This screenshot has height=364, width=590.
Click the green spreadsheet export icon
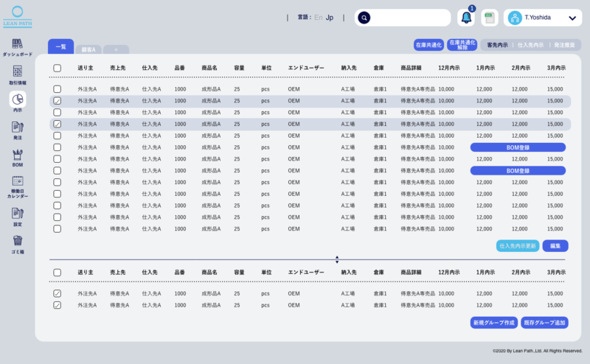490,18
